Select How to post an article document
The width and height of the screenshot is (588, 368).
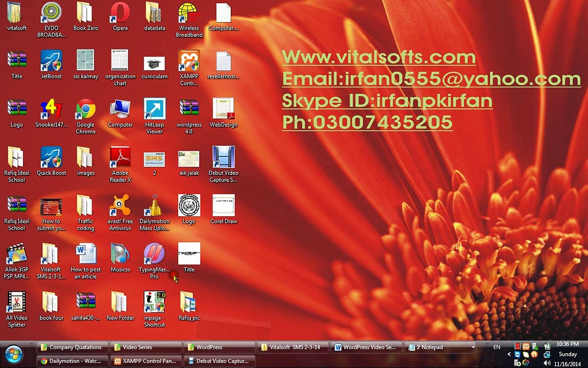[86, 261]
